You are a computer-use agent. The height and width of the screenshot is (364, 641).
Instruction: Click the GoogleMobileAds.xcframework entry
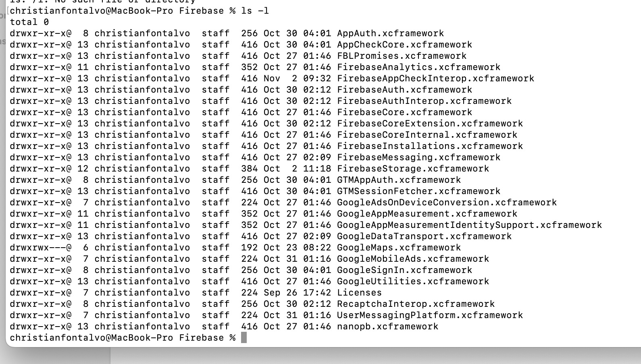pyautogui.click(x=413, y=259)
